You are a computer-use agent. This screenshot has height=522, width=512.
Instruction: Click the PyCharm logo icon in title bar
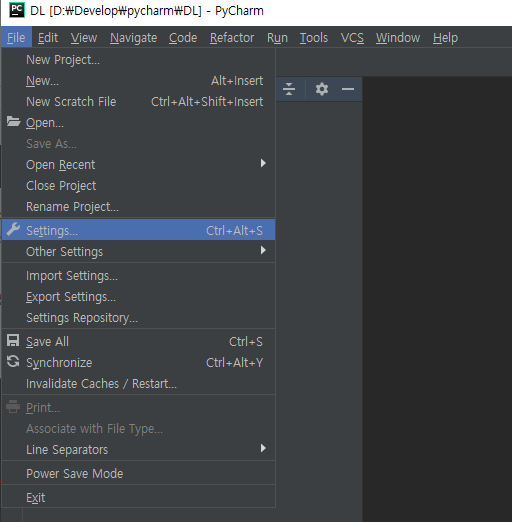16,10
